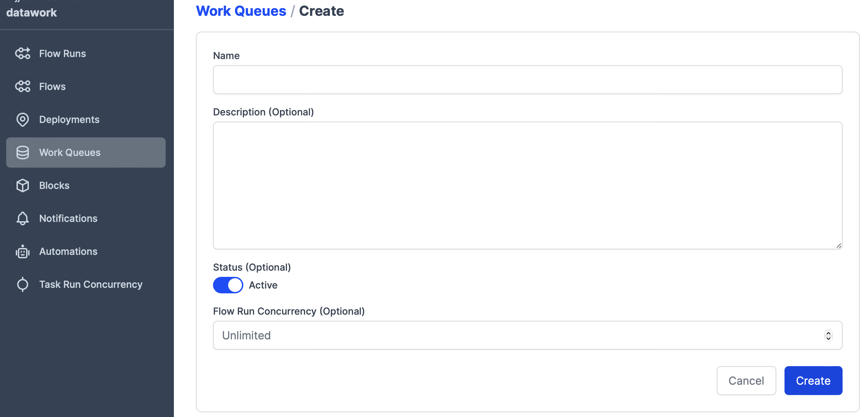Image resolution: width=868 pixels, height=417 pixels.
Task: Open the Automations menu entry
Action: (68, 251)
